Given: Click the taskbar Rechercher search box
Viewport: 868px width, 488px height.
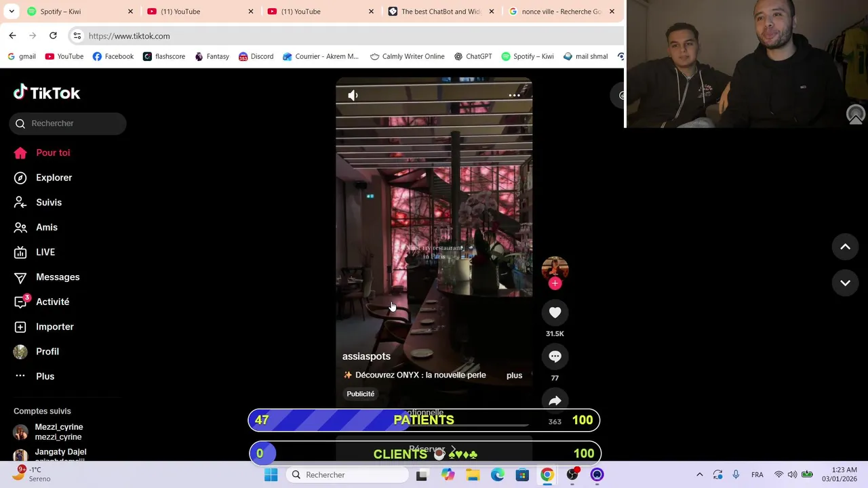Looking at the screenshot, I should (347, 475).
